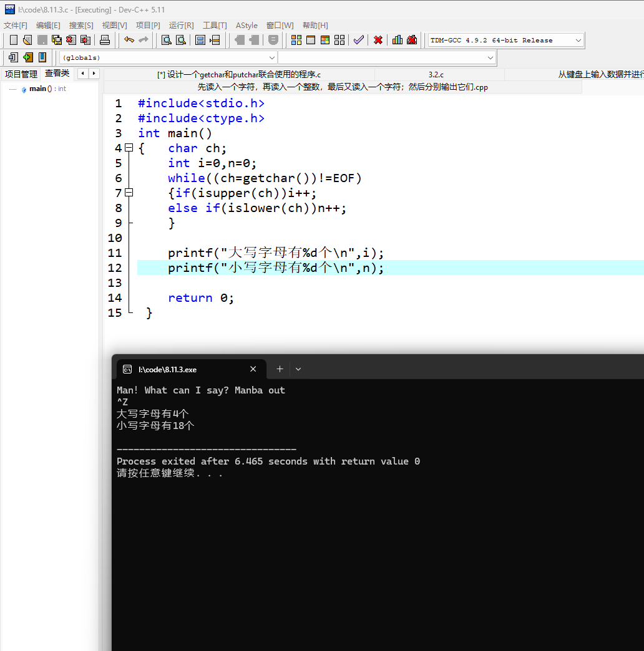Click the Open file toolbar icon

(27, 40)
